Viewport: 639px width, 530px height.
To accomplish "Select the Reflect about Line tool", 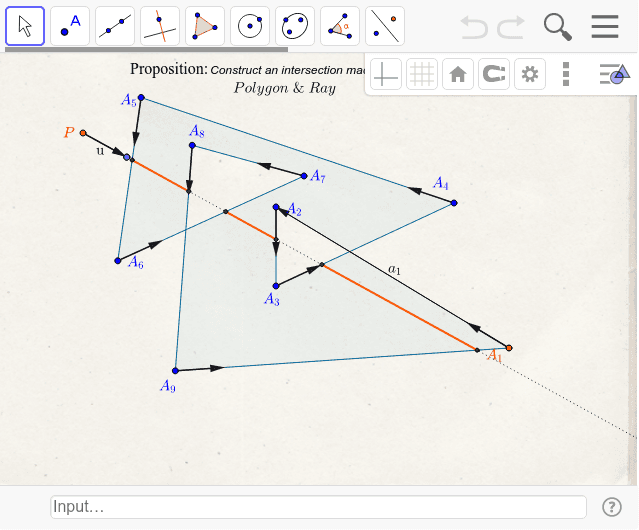I will pyautogui.click(x=385, y=26).
